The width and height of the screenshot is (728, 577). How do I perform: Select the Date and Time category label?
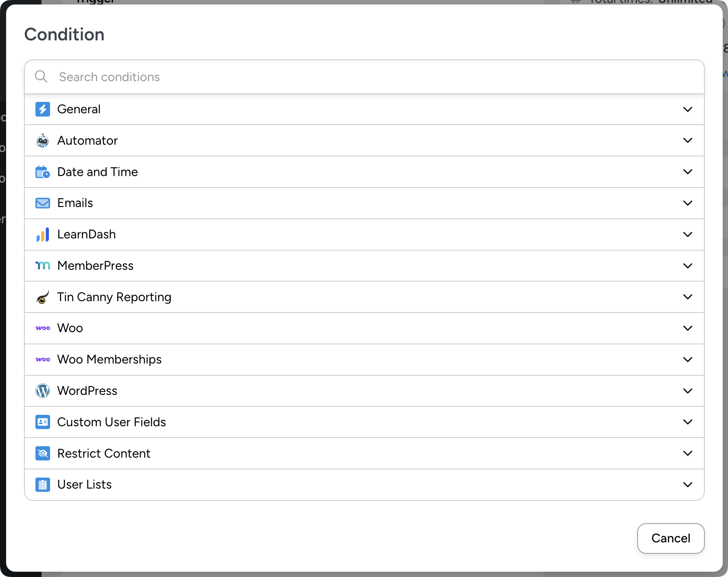98,172
